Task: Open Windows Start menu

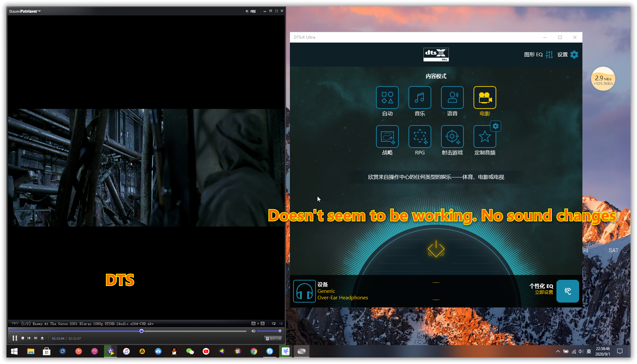Action: pyautogui.click(x=14, y=351)
